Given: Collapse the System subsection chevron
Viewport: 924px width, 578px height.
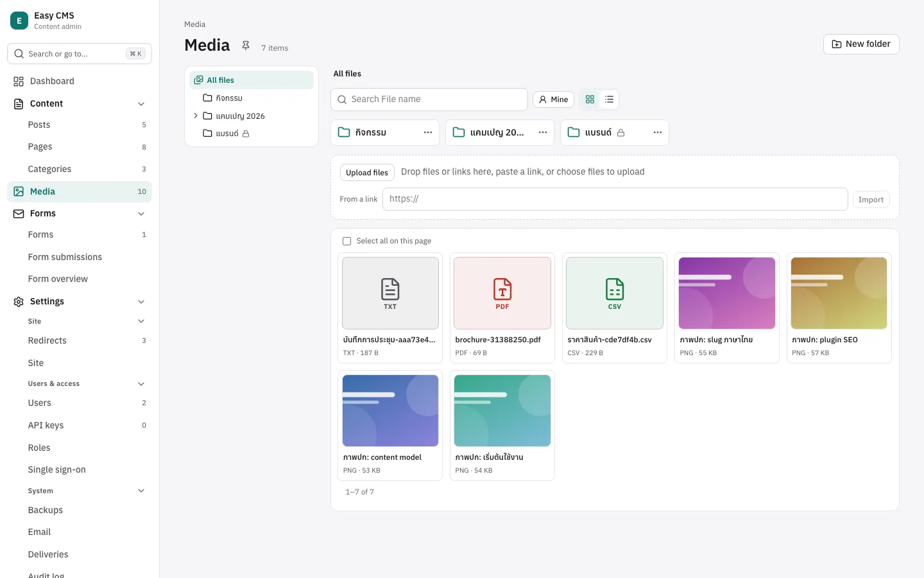Looking at the screenshot, I should (x=141, y=491).
